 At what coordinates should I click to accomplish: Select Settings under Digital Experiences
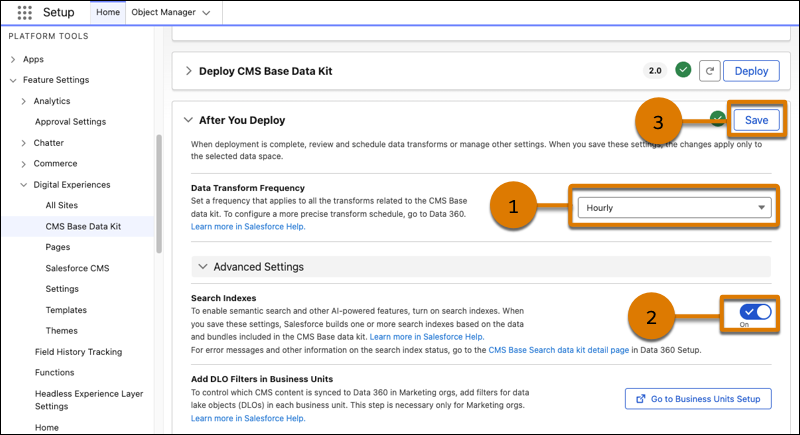pyautogui.click(x=62, y=289)
